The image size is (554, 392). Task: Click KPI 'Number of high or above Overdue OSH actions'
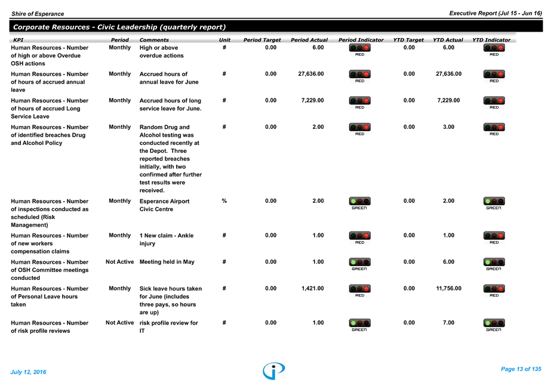50,55
